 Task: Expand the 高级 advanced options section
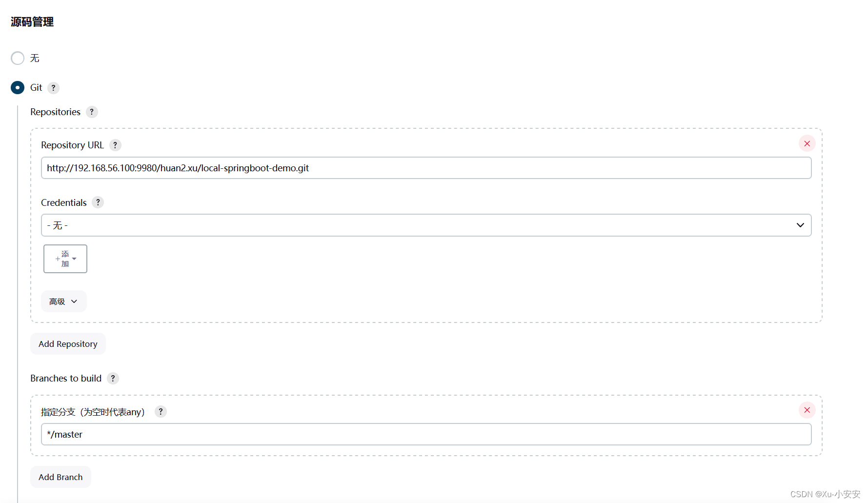click(x=63, y=301)
